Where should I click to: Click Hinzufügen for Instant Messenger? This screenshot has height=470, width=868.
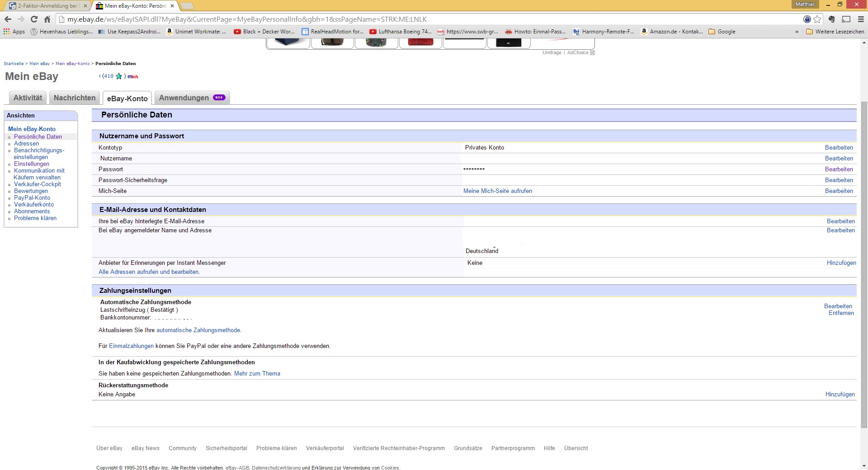coord(841,263)
